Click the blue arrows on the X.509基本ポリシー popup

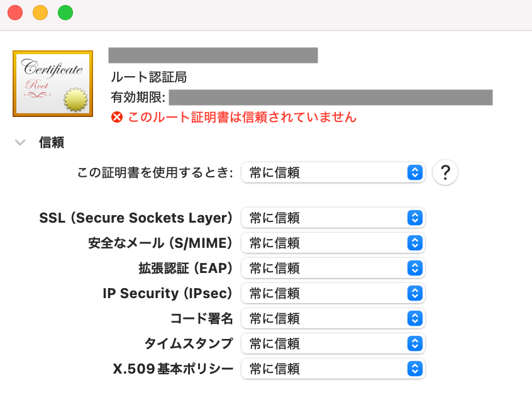(x=414, y=369)
